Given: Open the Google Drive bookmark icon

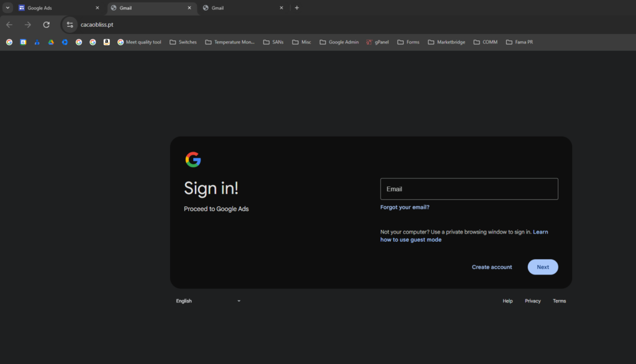Looking at the screenshot, I should (x=51, y=42).
